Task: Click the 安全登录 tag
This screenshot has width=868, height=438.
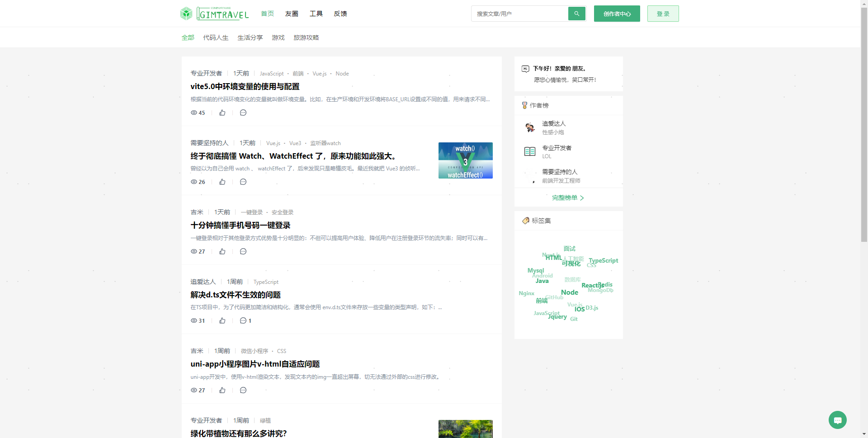Action: click(283, 212)
